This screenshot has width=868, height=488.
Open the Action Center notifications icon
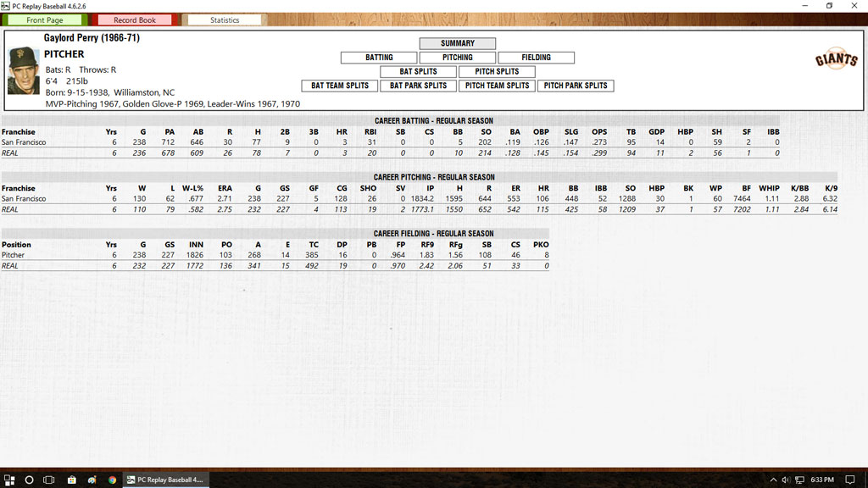[x=850, y=480]
